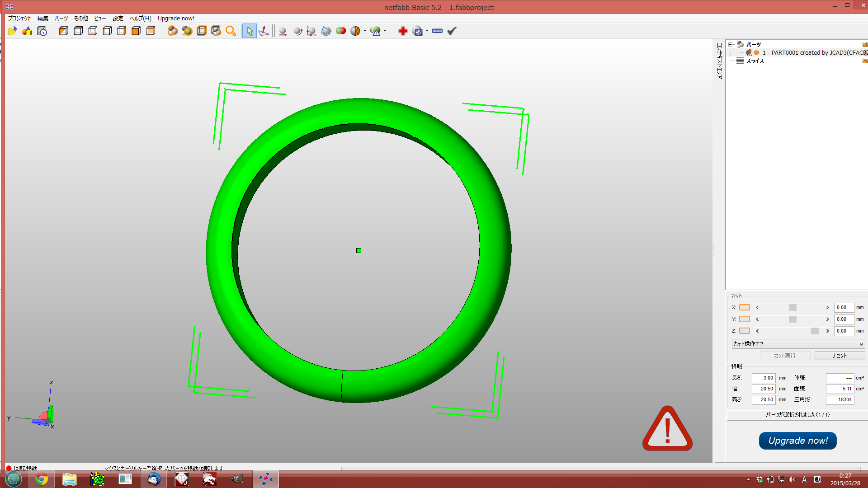Open File Explorer from taskbar
868x488 pixels.
(70, 479)
